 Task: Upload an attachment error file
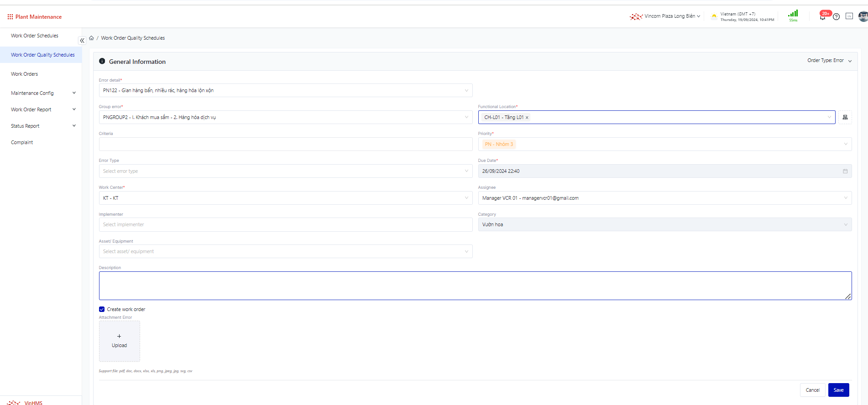point(120,341)
